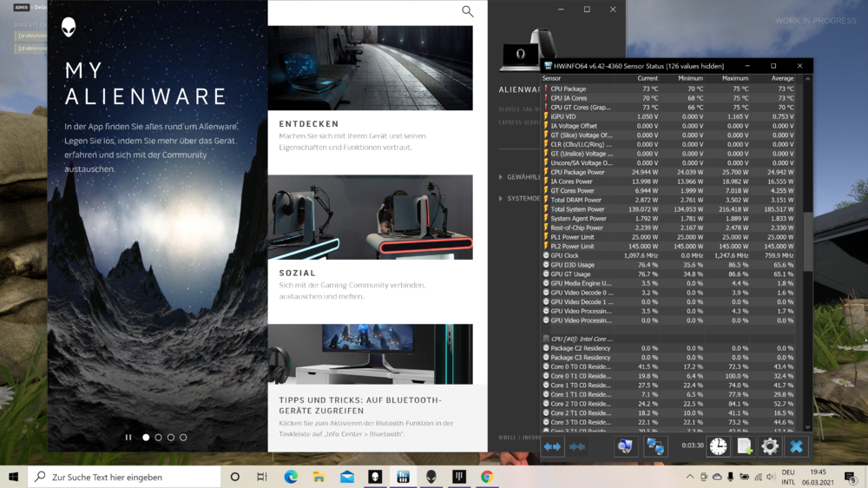Click the shrink columns arrows button
The height and width of the screenshot is (488, 868).
point(577,446)
